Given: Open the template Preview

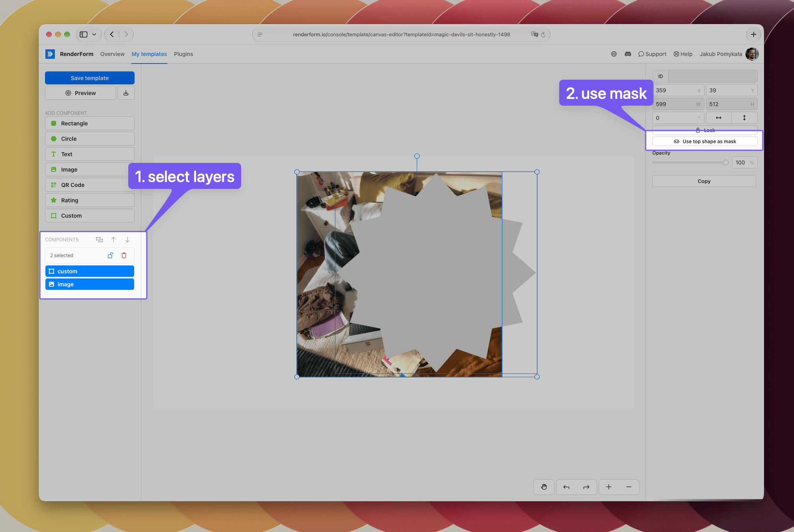Looking at the screenshot, I should click(81, 93).
